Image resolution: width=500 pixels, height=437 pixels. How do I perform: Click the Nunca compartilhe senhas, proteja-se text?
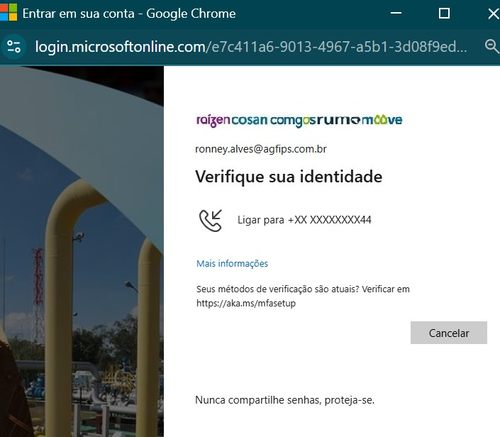(x=285, y=400)
